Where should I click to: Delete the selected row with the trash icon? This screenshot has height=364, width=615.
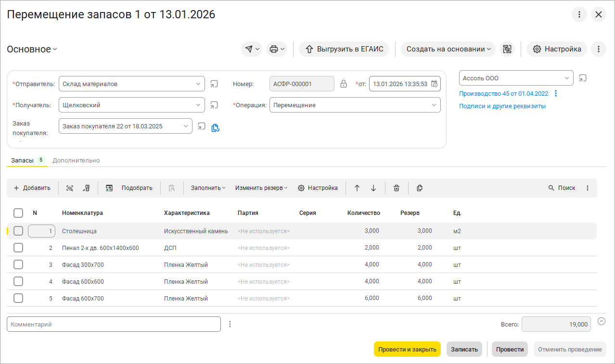tap(396, 188)
